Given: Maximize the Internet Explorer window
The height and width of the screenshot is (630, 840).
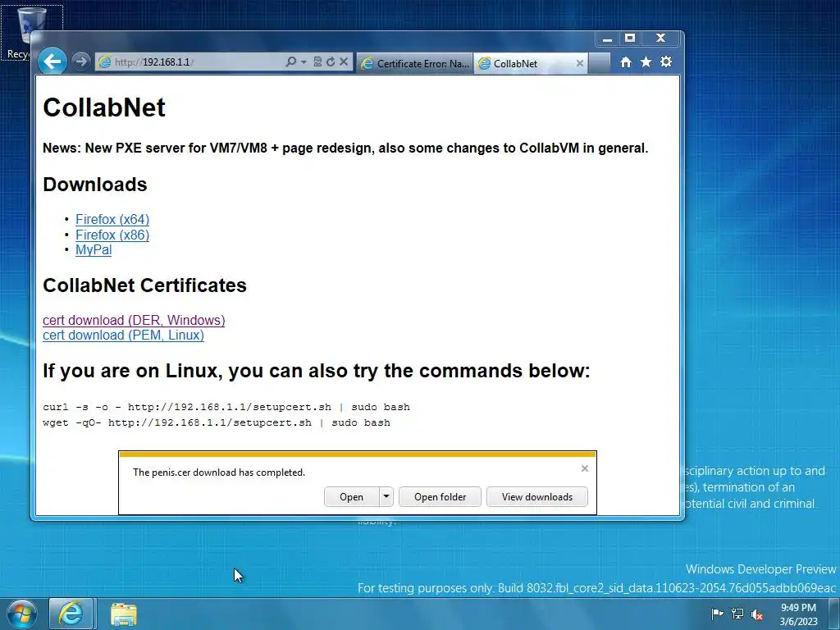Looking at the screenshot, I should pyautogui.click(x=630, y=39).
